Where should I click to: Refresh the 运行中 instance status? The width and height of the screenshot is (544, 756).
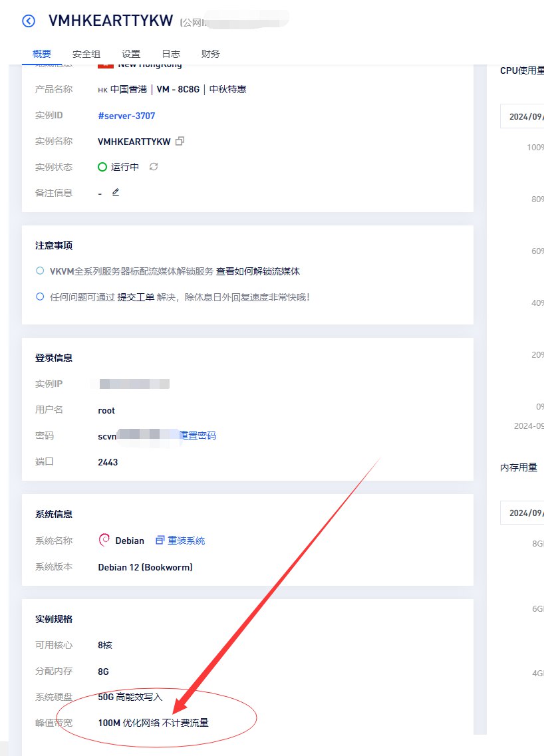click(153, 167)
